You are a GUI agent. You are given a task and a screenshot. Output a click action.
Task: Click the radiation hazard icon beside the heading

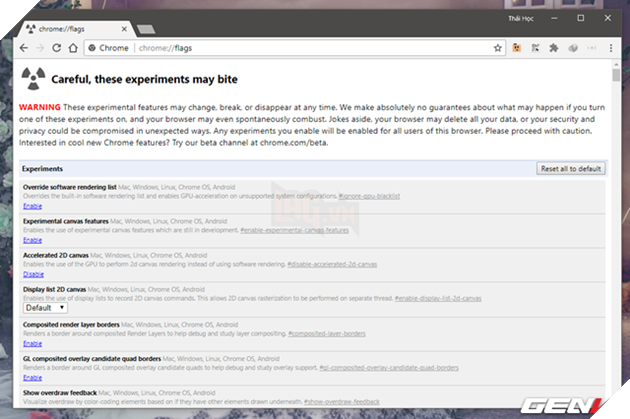(x=33, y=78)
